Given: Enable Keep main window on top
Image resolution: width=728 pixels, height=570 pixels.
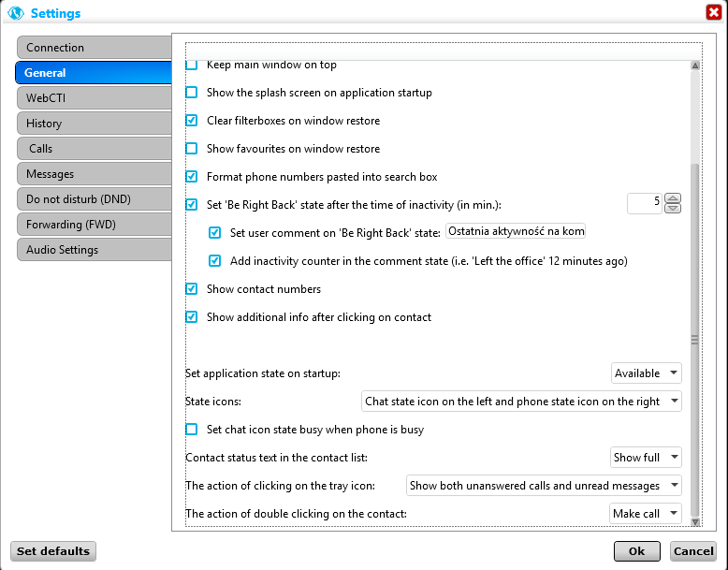Looking at the screenshot, I should [x=192, y=66].
